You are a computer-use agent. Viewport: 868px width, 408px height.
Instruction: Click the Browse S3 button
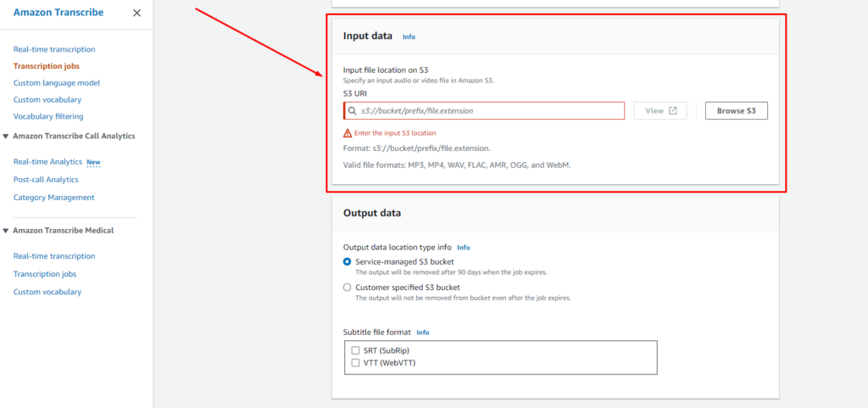tap(737, 111)
